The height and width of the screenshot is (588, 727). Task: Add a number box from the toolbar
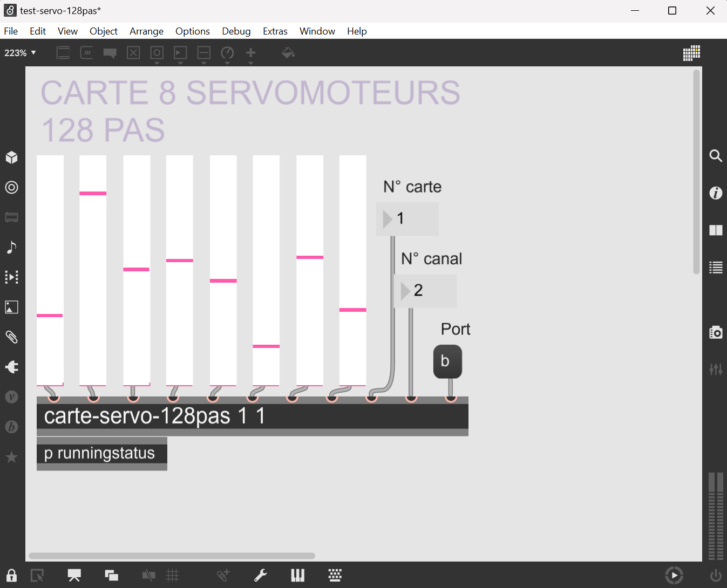pos(180,53)
